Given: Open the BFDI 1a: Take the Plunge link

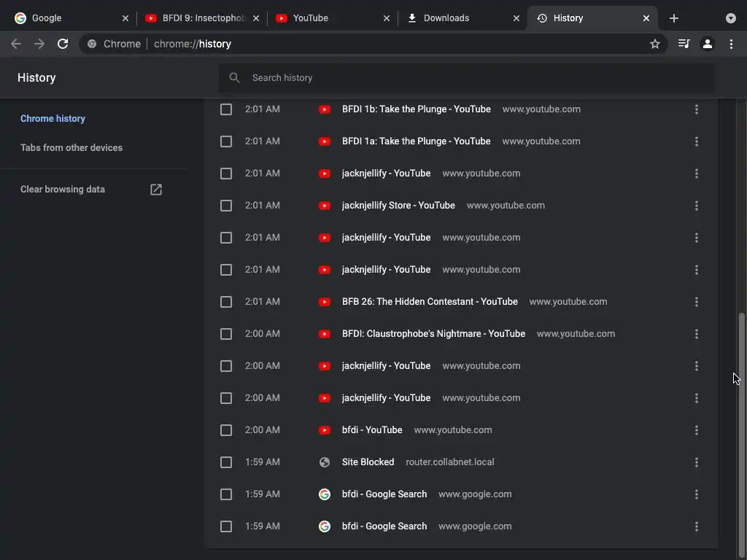Looking at the screenshot, I should pos(417,141).
